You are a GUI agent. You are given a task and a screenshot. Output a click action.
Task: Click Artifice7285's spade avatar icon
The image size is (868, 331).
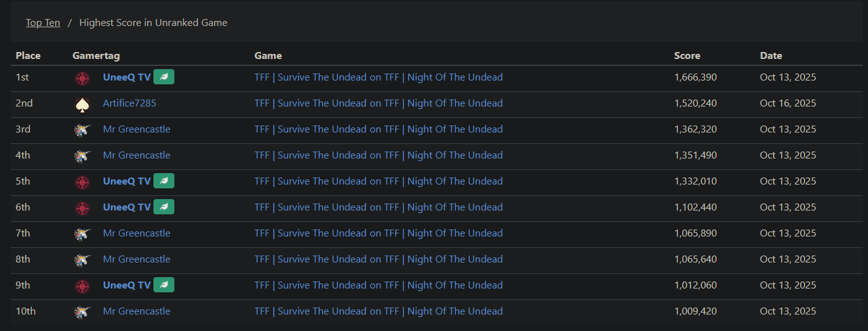tap(82, 103)
